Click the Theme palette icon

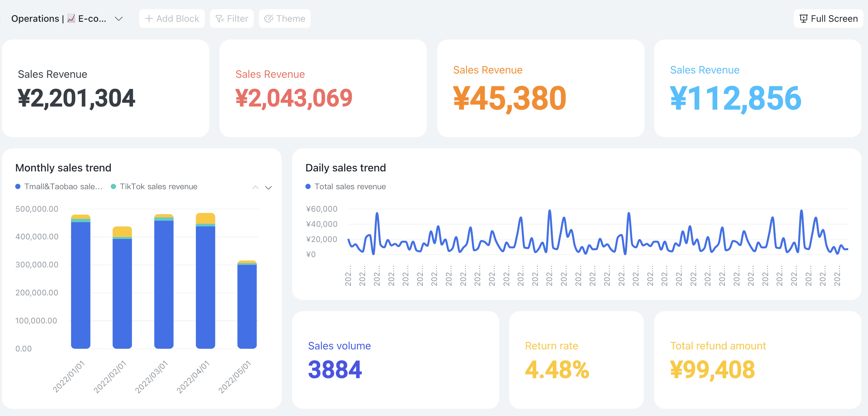click(268, 18)
